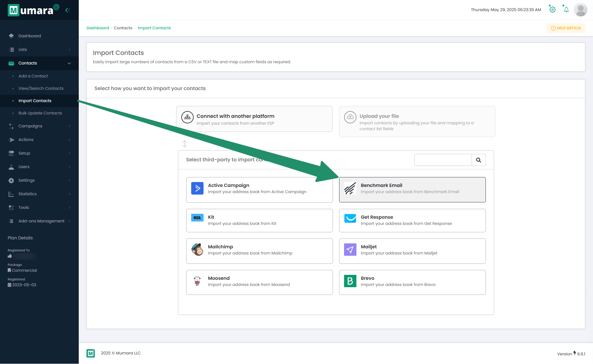This screenshot has height=364, width=593.
Task: Click Users person icon in sidebar
Action: tap(11, 167)
